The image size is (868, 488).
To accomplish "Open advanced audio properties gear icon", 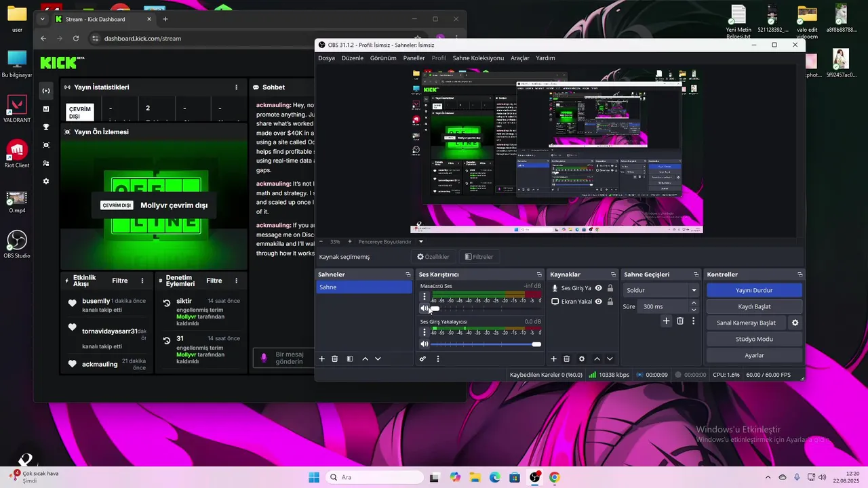I will point(422,359).
